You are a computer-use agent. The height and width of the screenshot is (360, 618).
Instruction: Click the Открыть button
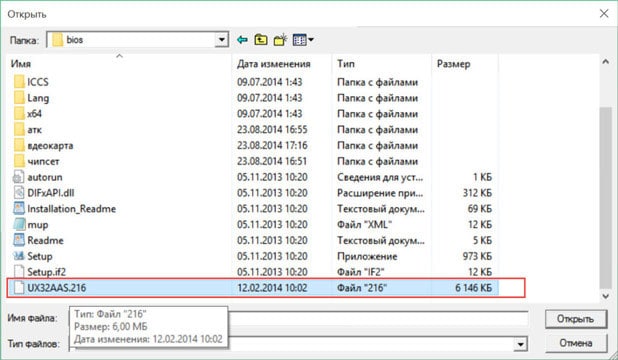[x=575, y=319]
